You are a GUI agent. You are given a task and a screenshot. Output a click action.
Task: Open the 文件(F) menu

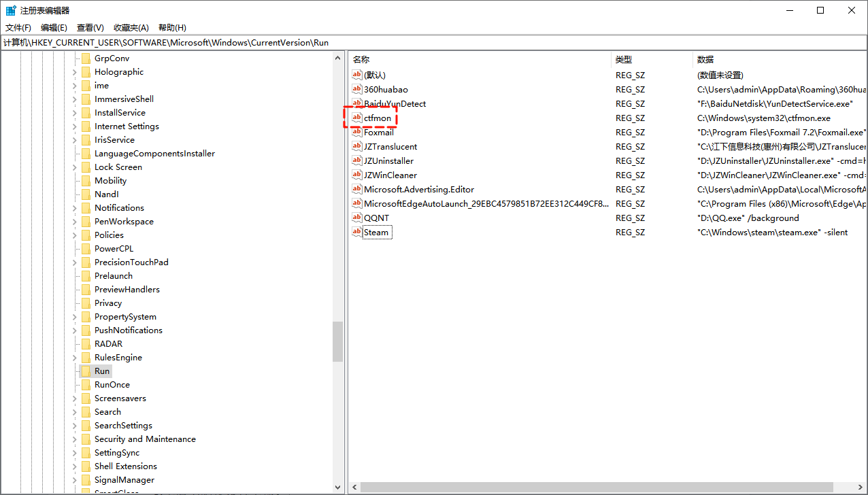point(18,28)
